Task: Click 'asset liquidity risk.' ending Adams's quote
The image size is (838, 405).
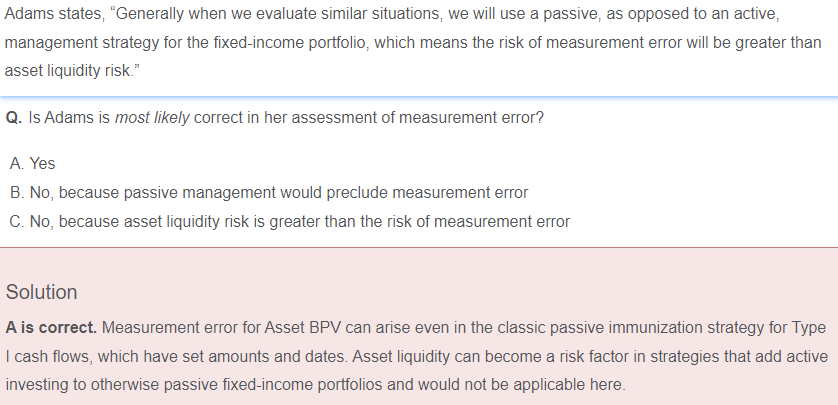Action: 72,73
